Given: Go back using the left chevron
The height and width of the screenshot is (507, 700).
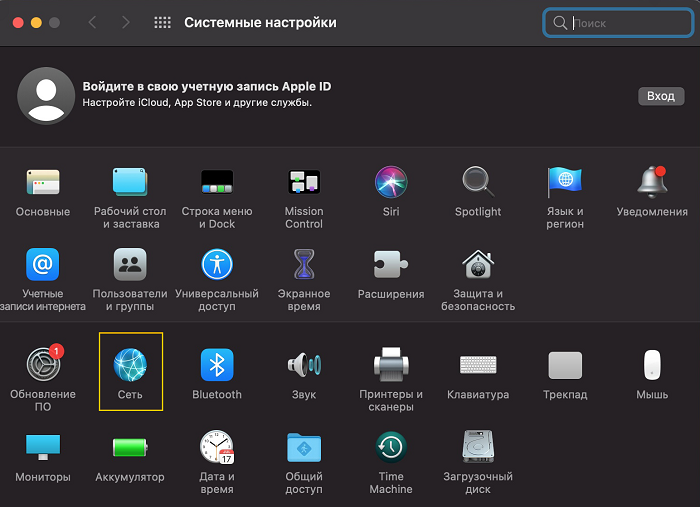Looking at the screenshot, I should coord(92,22).
